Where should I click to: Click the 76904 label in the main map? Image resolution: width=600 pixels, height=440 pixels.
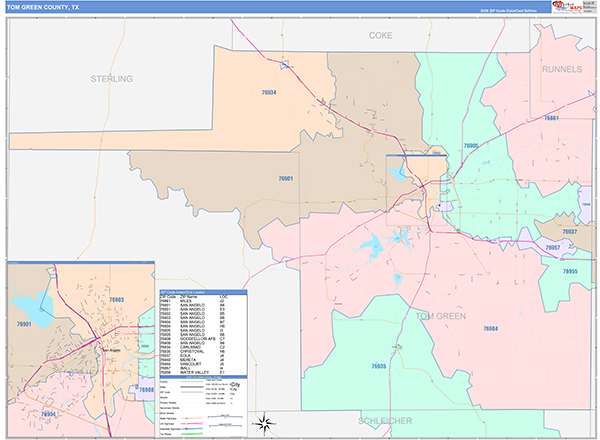tap(490, 328)
